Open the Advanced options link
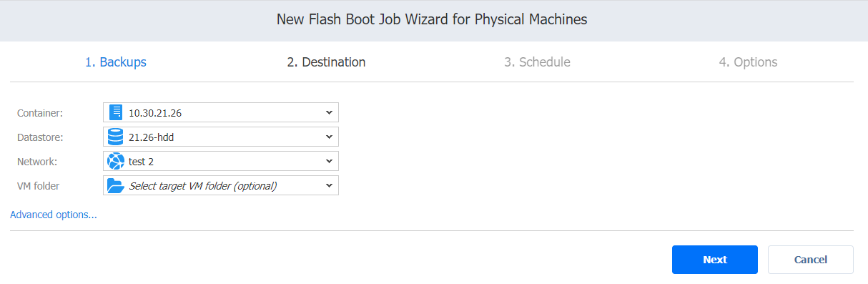Viewport: 868px width, 284px height. [54, 215]
